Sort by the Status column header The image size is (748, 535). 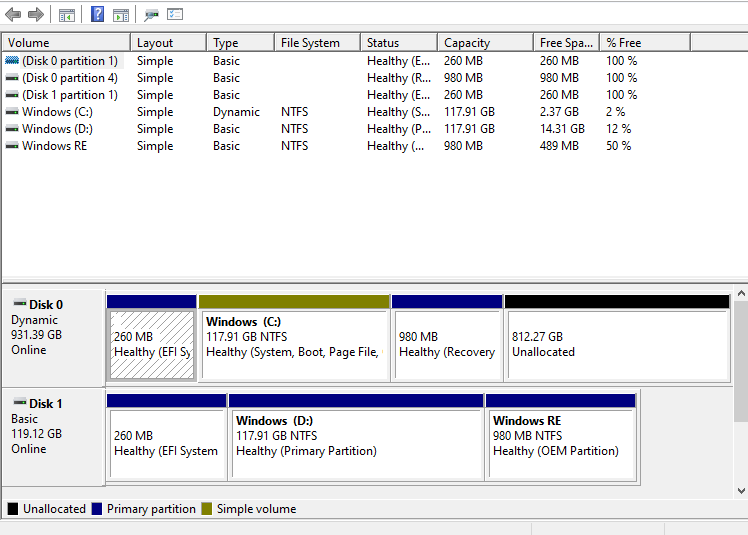pyautogui.click(x=399, y=42)
